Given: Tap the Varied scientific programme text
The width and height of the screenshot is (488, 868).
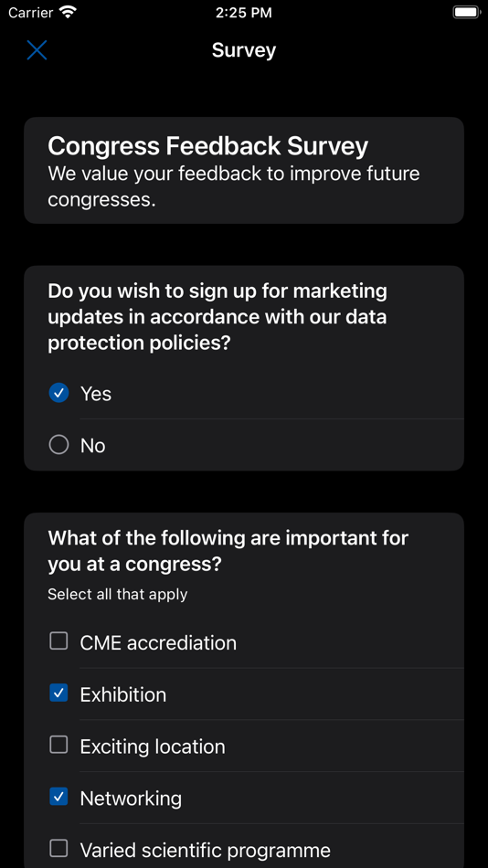Looking at the screenshot, I should coord(206,850).
